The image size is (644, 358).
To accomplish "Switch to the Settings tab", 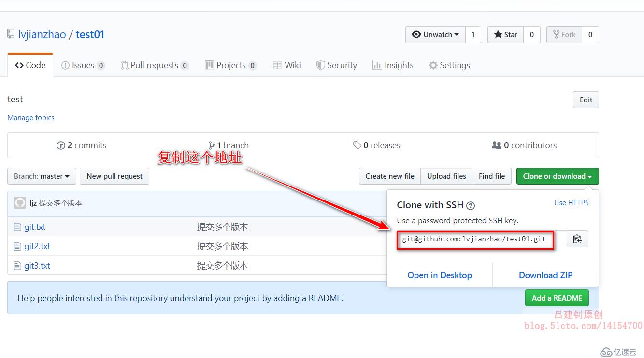I will point(449,65).
